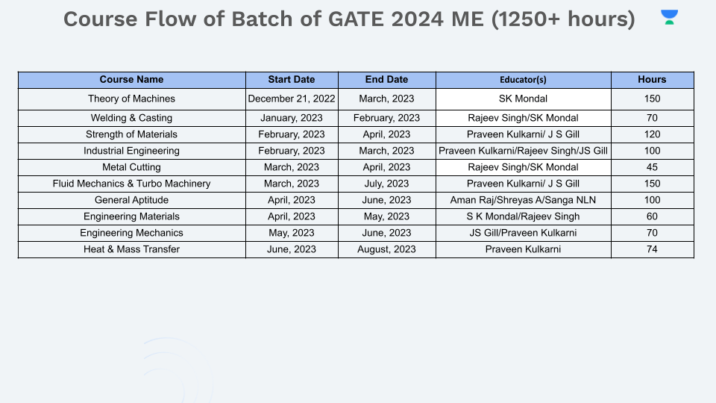Select the Course Name column header
The image size is (716, 403).
coord(131,79)
